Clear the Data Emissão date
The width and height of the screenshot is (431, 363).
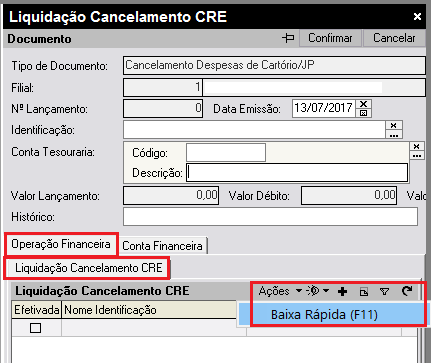pyautogui.click(x=364, y=104)
